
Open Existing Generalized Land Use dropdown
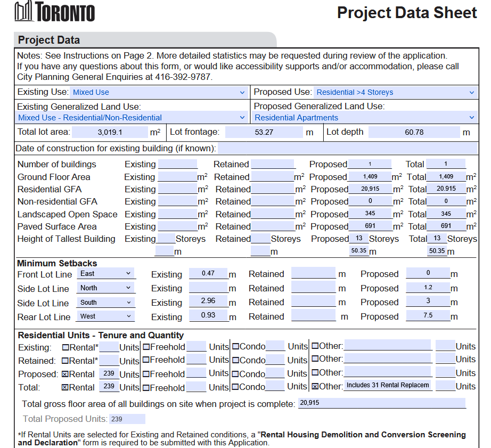(132, 118)
